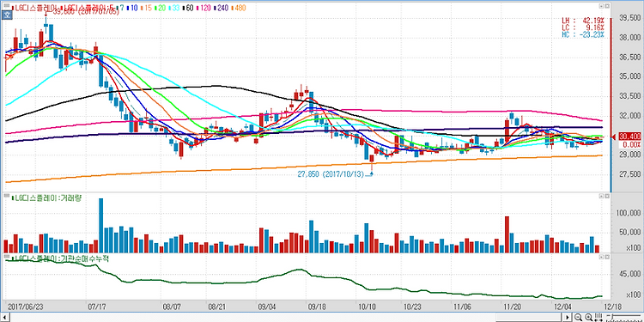Click the 39,500 price axis label

coord(629,18)
